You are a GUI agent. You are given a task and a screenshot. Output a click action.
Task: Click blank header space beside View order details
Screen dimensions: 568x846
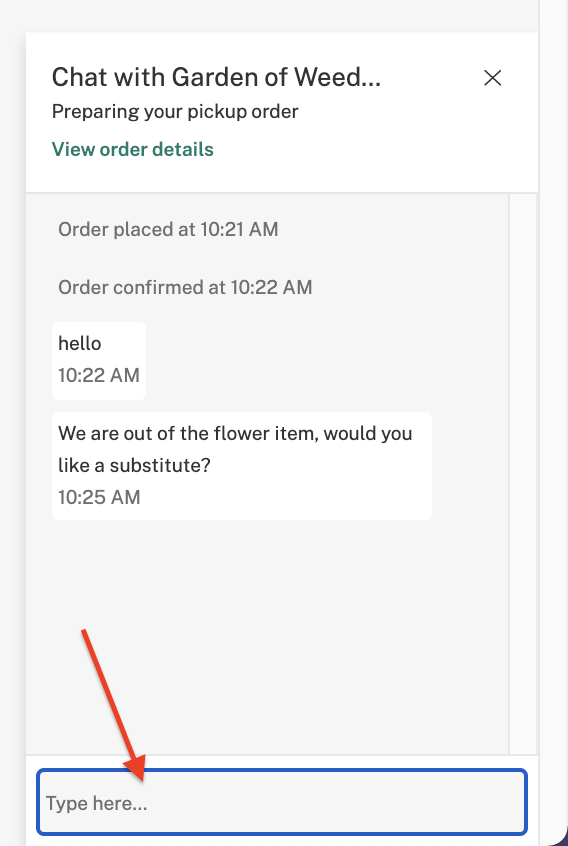372,149
